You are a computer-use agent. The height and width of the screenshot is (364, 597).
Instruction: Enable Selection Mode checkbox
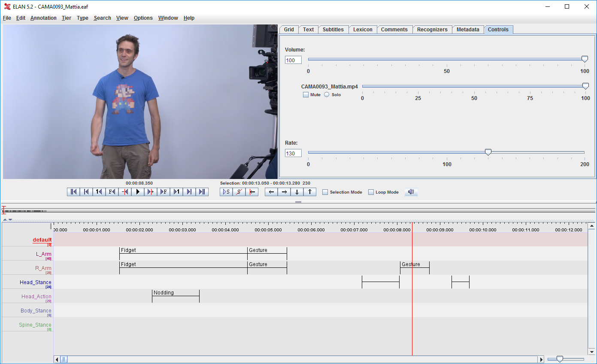pos(325,192)
